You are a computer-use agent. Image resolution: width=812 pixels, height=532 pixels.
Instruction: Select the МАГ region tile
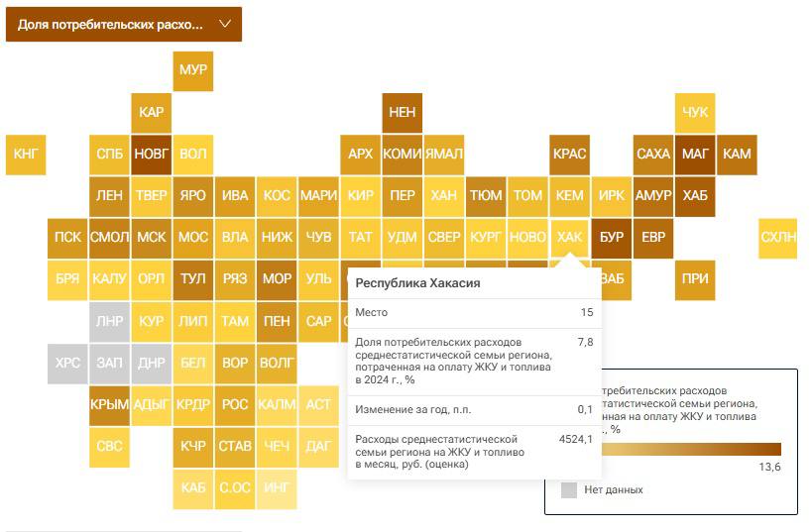(x=695, y=156)
